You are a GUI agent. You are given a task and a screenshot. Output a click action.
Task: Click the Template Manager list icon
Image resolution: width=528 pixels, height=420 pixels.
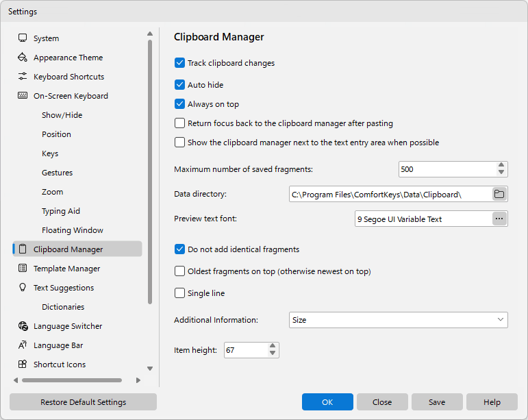23,268
